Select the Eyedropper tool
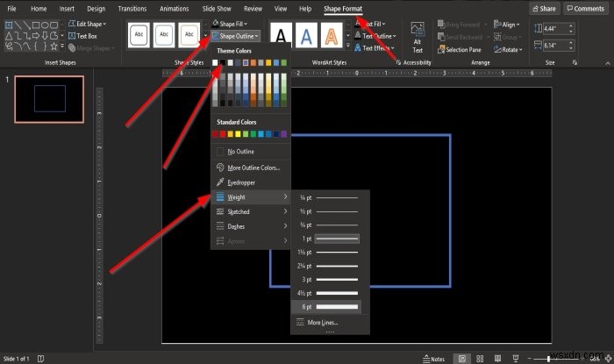Viewport: 614px width, 364px height. click(251, 182)
